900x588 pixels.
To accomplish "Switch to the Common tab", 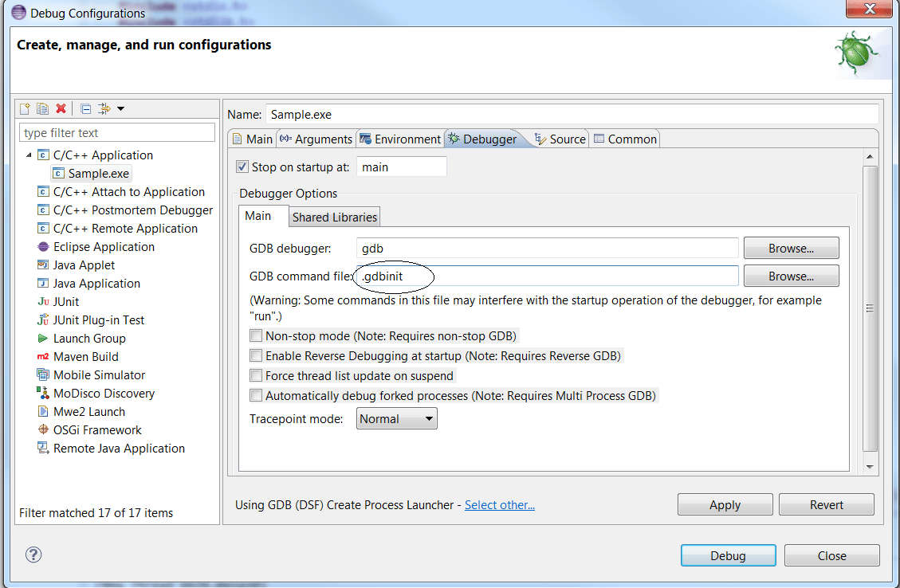I will [625, 139].
